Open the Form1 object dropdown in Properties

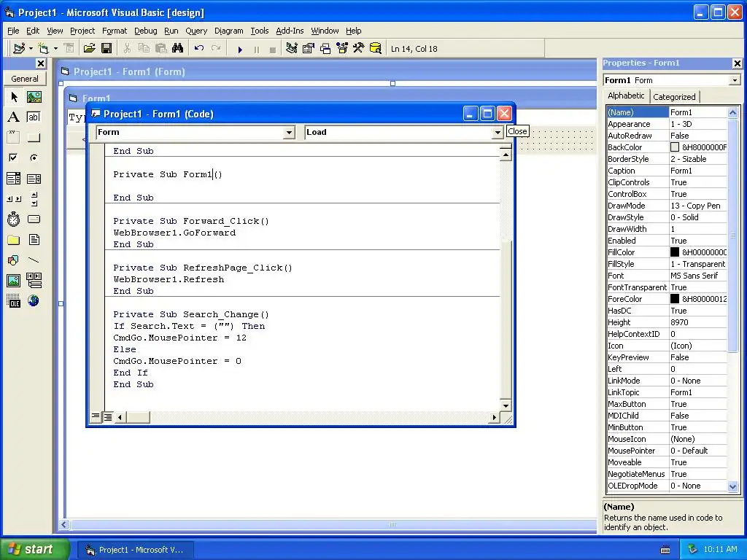(735, 80)
